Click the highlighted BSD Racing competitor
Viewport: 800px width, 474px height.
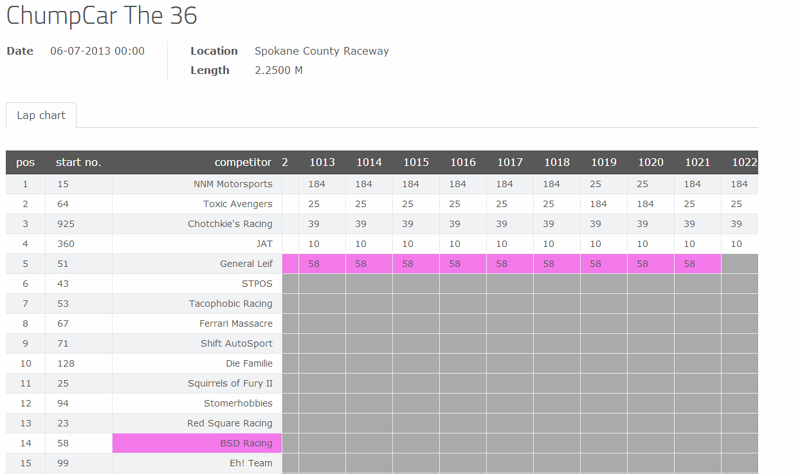[x=246, y=443]
